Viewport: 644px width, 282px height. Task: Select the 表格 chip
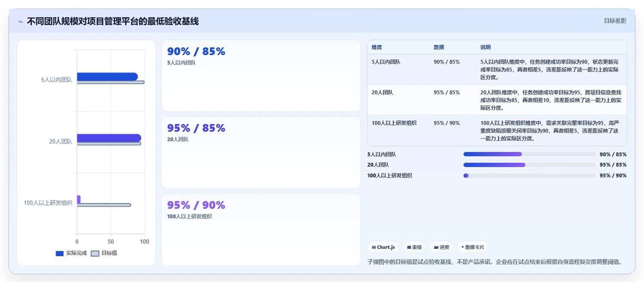click(414, 247)
